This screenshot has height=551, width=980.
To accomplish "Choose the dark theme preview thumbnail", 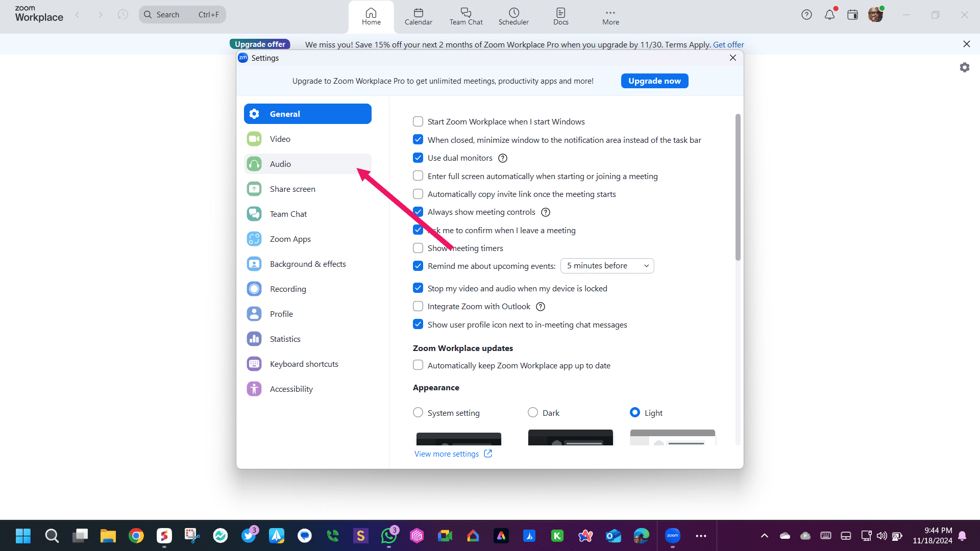I will [571, 438].
